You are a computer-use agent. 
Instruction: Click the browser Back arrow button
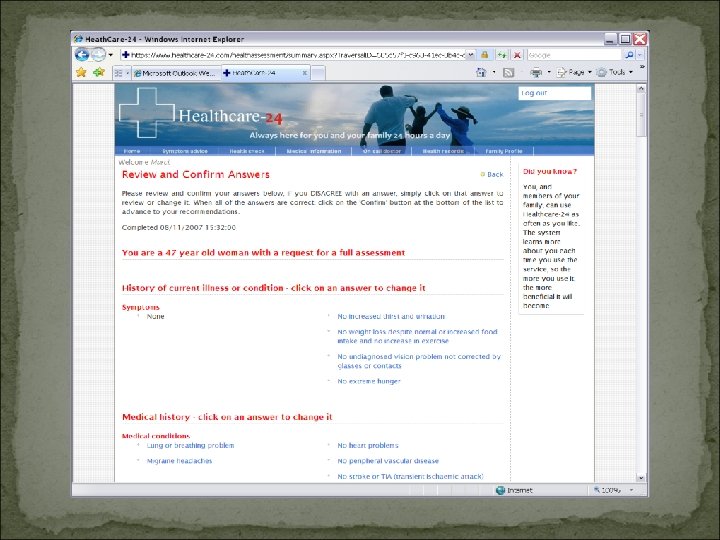(x=82, y=55)
